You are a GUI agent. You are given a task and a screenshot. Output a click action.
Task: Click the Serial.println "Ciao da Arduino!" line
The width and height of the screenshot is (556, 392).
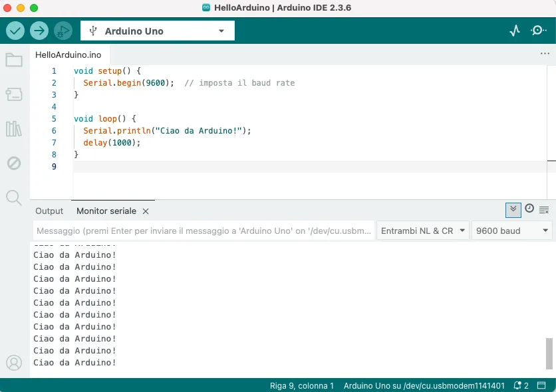coord(167,131)
